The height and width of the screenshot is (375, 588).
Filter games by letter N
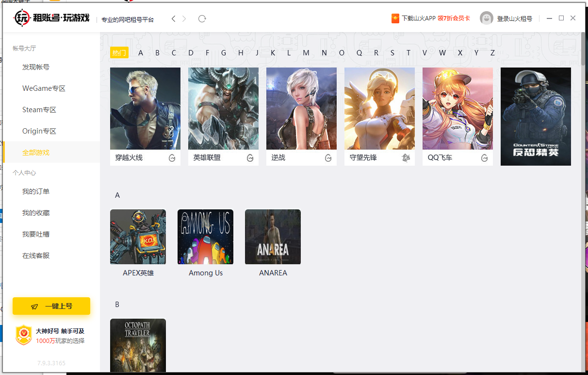point(324,53)
